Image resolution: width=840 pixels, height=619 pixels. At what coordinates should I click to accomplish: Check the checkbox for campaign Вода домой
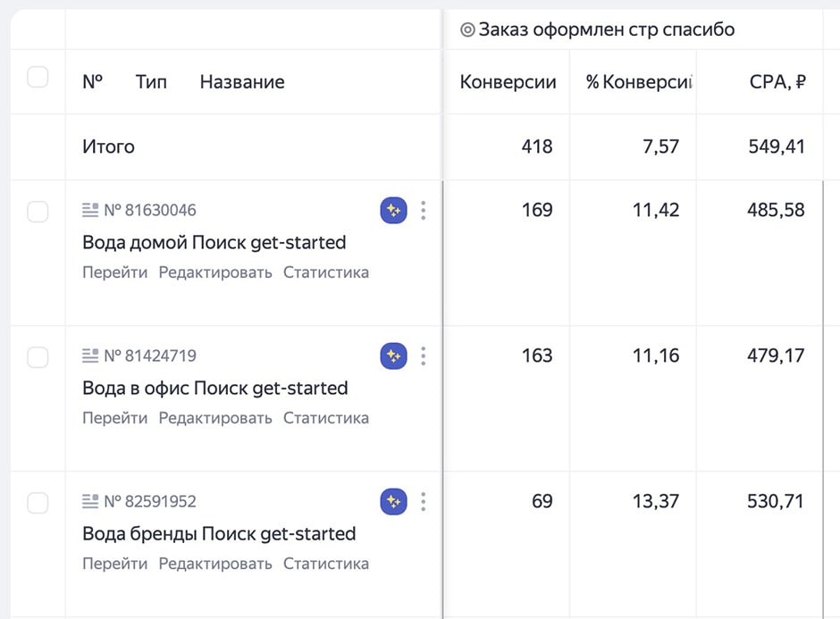(x=37, y=209)
